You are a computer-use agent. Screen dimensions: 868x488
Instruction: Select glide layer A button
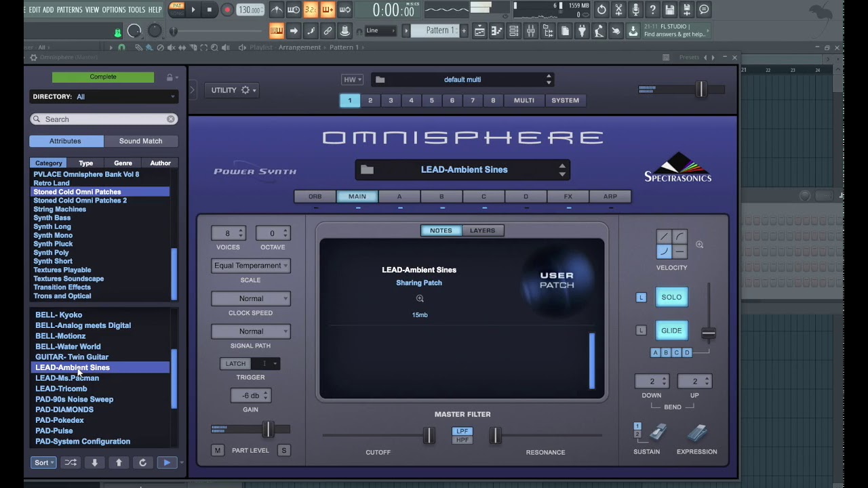(x=655, y=352)
